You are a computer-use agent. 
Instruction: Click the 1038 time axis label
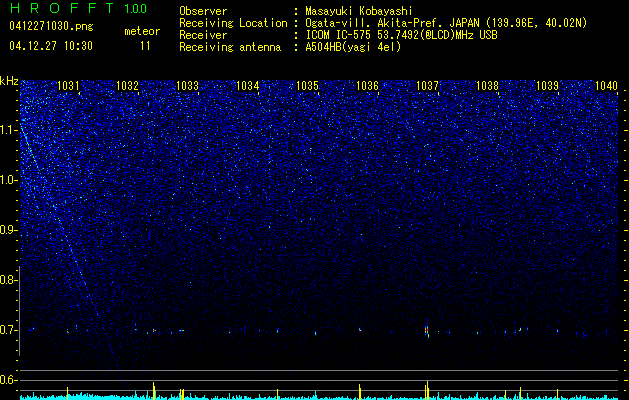487,85
